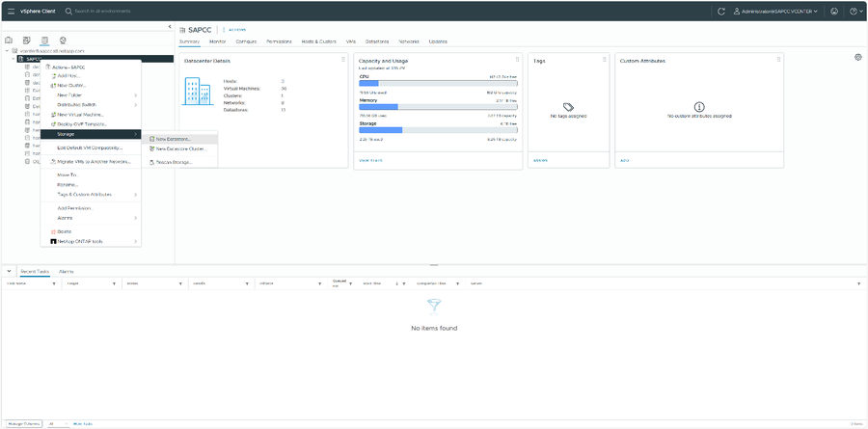The image size is (868, 429).
Task: Open the Networks tab
Action: 409,41
